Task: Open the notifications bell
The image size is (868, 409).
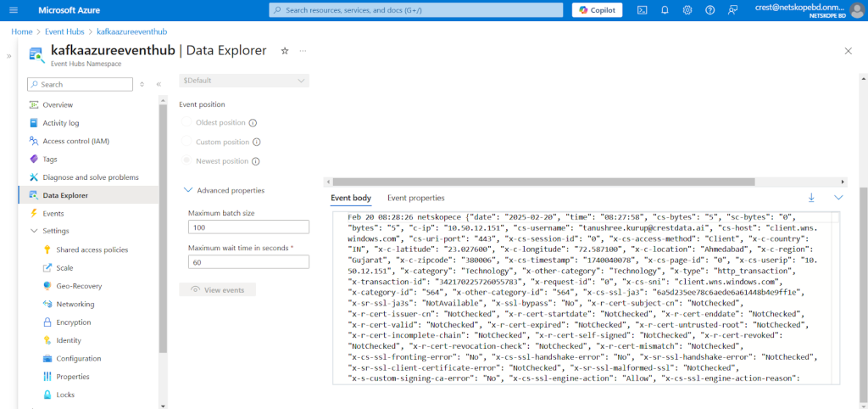Action: (x=665, y=10)
